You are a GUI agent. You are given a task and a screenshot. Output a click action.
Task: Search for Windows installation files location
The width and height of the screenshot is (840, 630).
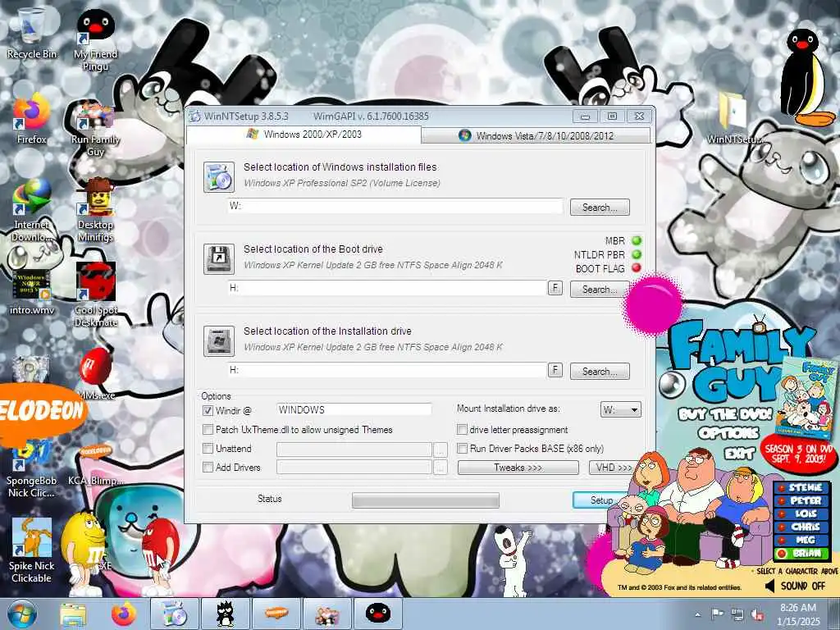tap(600, 208)
